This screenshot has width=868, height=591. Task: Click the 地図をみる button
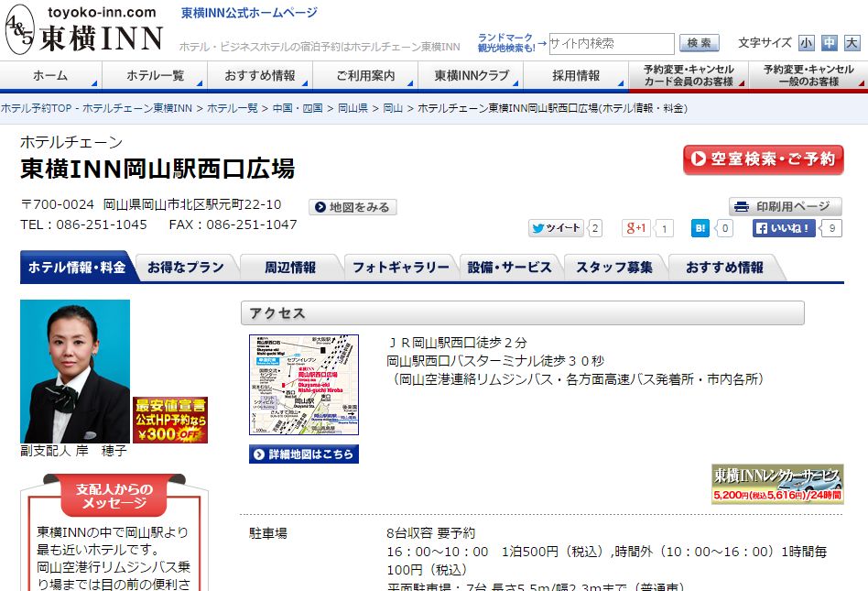pyautogui.click(x=353, y=207)
